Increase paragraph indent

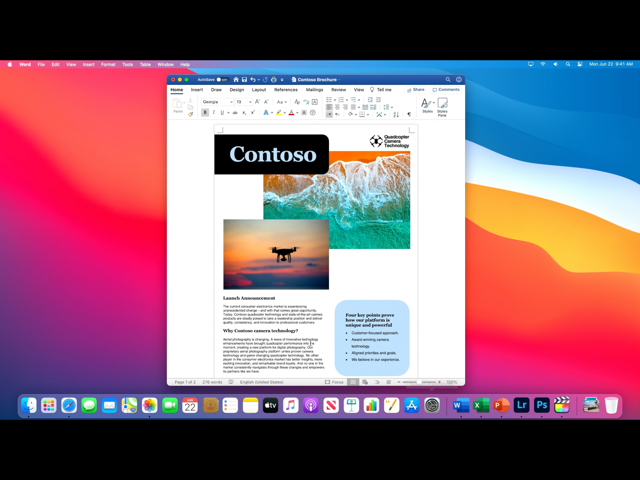378,100
